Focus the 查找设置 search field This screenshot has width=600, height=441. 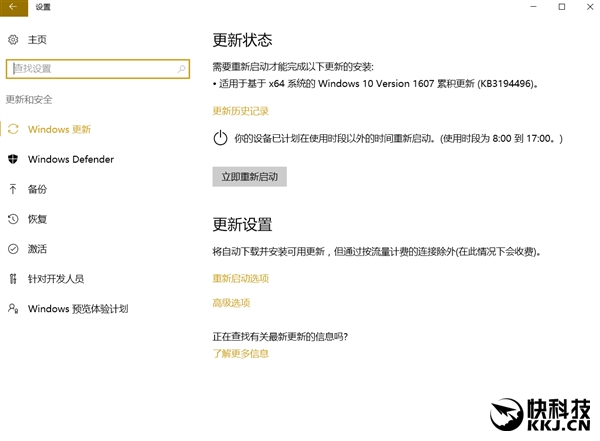coord(98,69)
